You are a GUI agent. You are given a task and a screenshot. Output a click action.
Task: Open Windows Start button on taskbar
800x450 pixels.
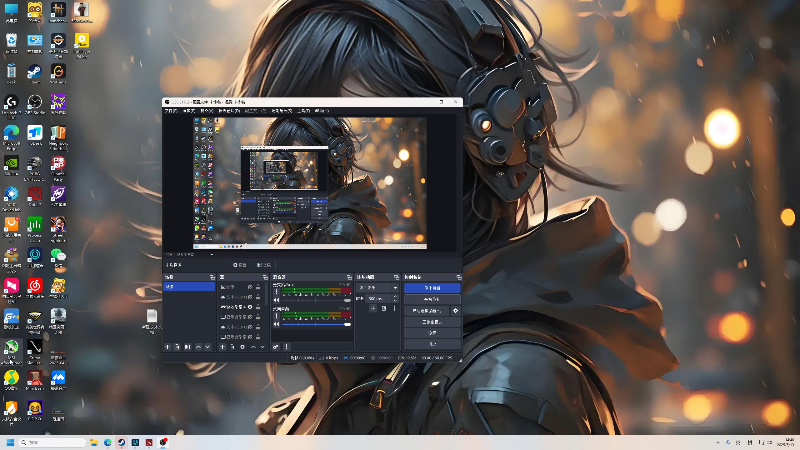(x=10, y=442)
